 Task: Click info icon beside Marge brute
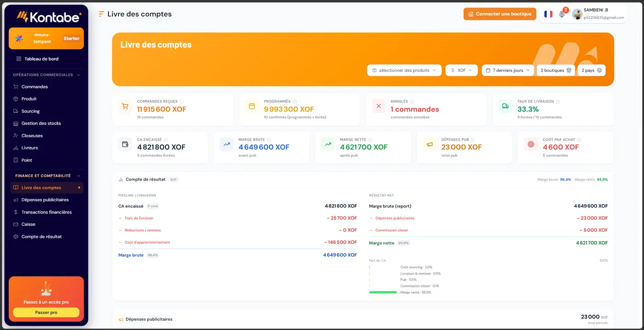269,140
